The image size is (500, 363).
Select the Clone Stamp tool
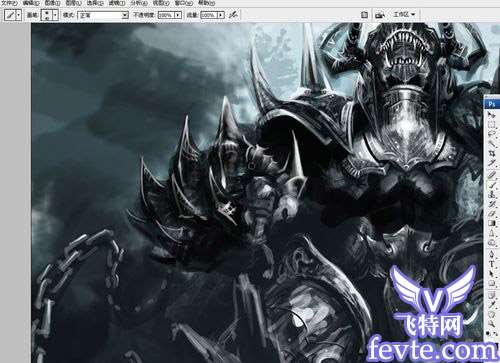(492, 194)
